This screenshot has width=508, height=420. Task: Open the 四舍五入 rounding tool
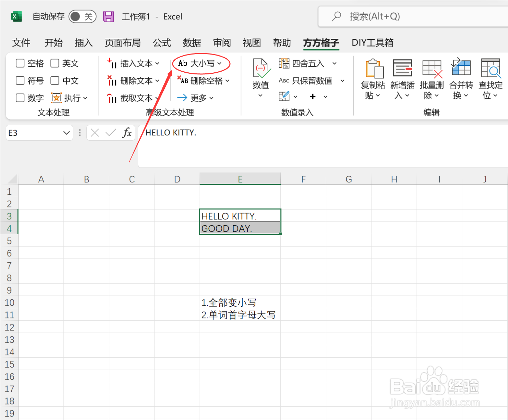pyautogui.click(x=307, y=63)
